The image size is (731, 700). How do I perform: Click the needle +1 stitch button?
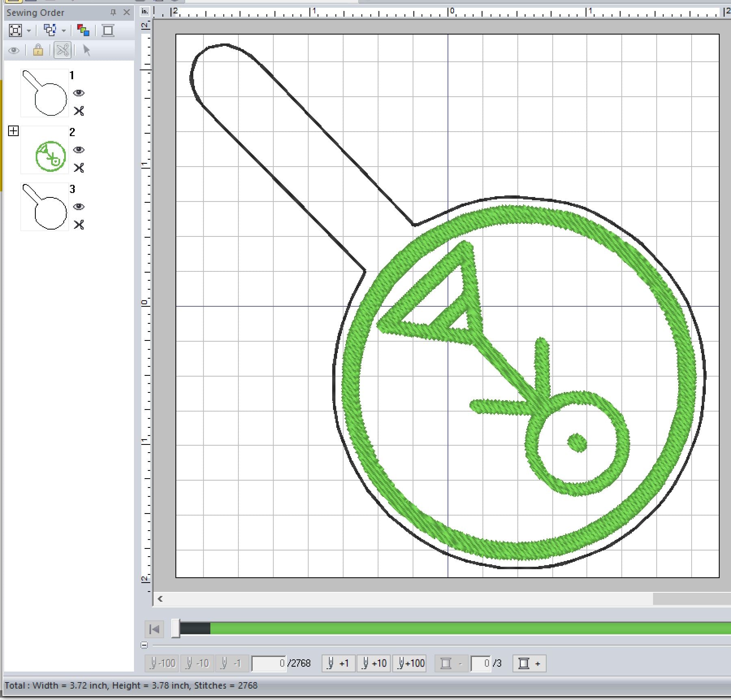[x=338, y=663]
